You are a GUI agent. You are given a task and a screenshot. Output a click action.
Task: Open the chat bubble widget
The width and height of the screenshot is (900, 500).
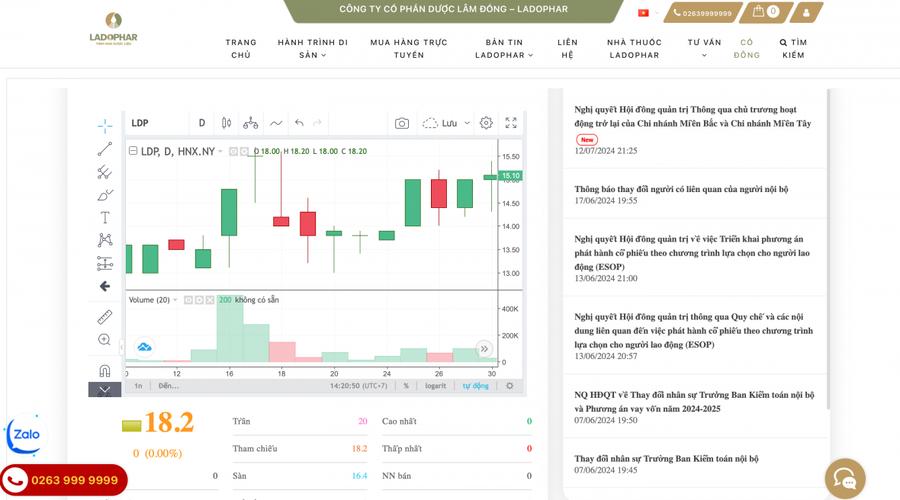tap(845, 478)
